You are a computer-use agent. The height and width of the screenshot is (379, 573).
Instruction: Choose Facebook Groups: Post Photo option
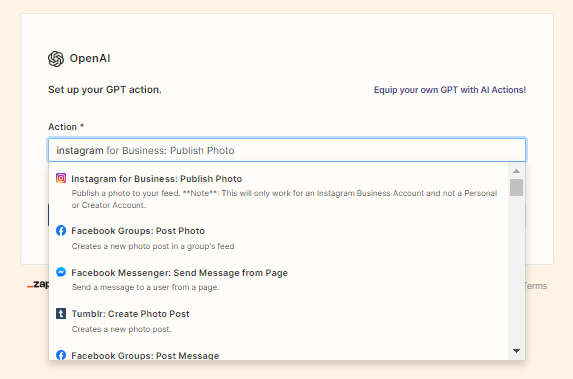(278, 238)
